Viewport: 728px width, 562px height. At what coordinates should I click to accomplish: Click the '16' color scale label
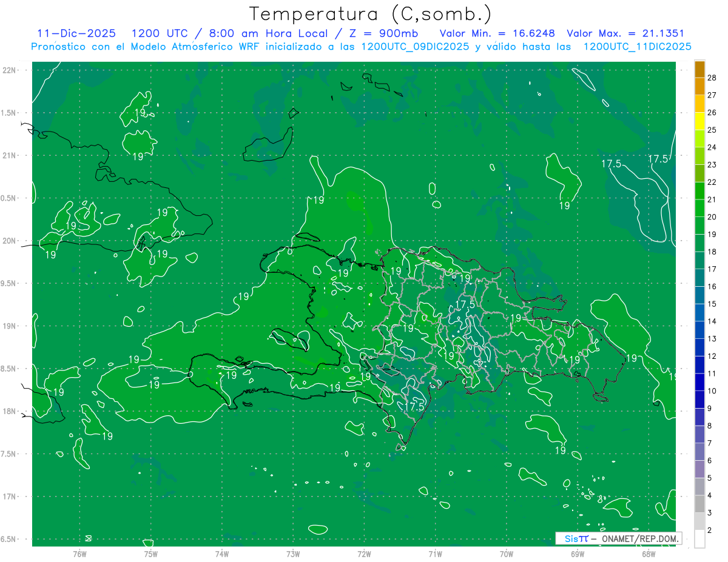(712, 286)
